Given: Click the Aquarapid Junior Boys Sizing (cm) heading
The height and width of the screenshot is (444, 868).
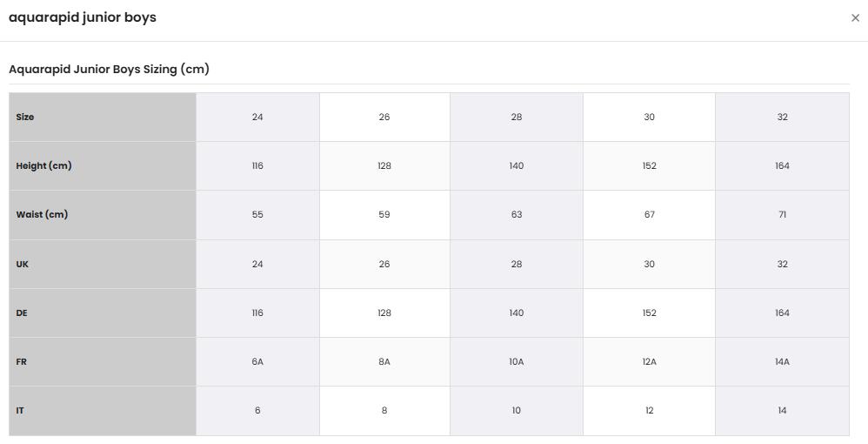Looking at the screenshot, I should click(109, 70).
